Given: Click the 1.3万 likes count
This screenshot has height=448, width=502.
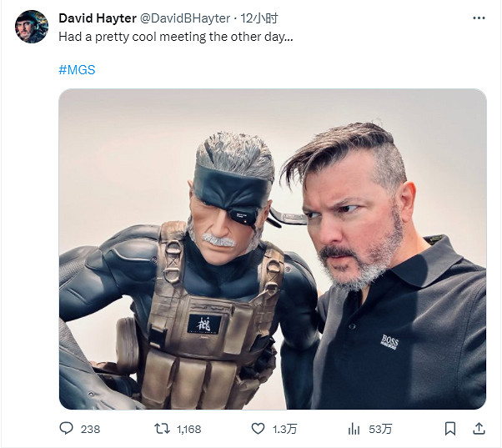Looking at the screenshot, I should coord(284,429).
